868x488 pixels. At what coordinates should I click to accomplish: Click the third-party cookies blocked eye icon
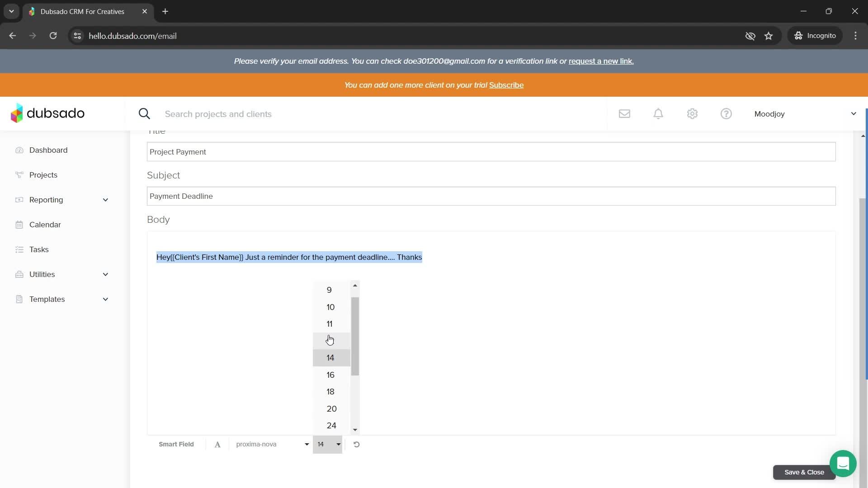click(750, 36)
